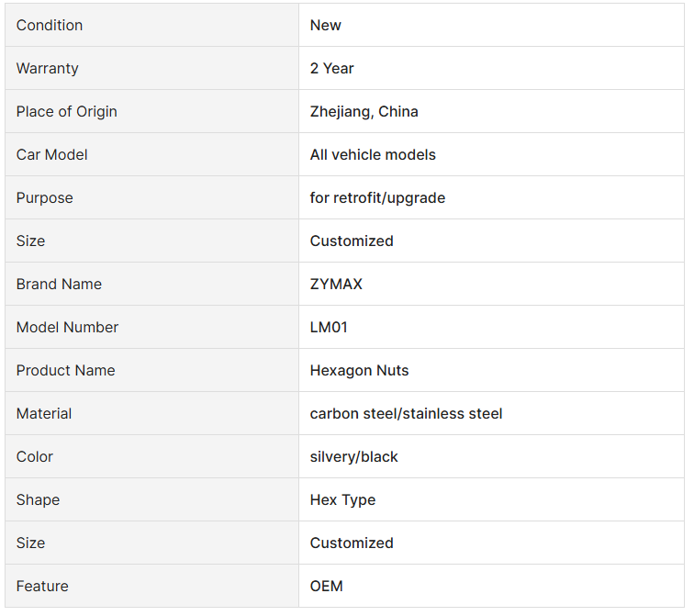This screenshot has width=694, height=616.
Task: Click the Car Model label
Action: coord(51,154)
